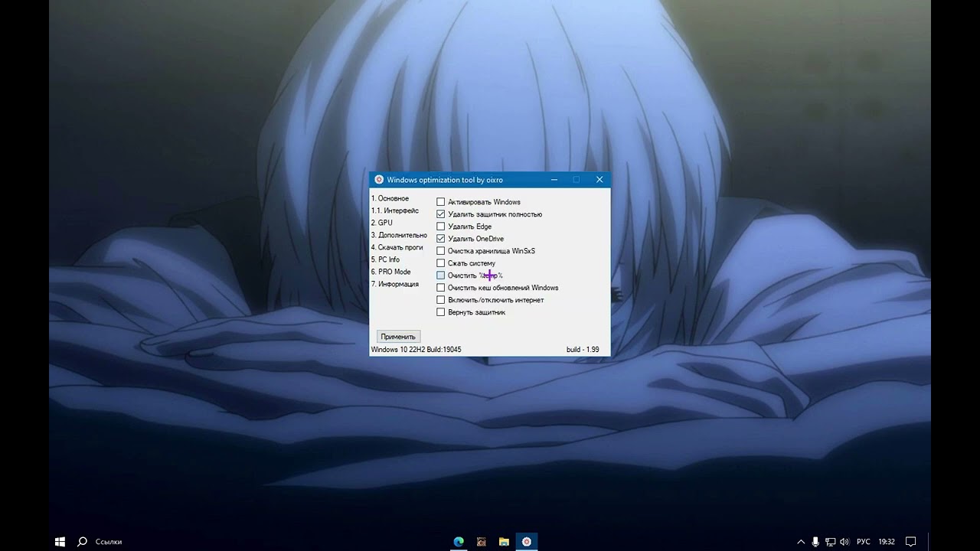Click the microphone tray icon

pos(816,542)
